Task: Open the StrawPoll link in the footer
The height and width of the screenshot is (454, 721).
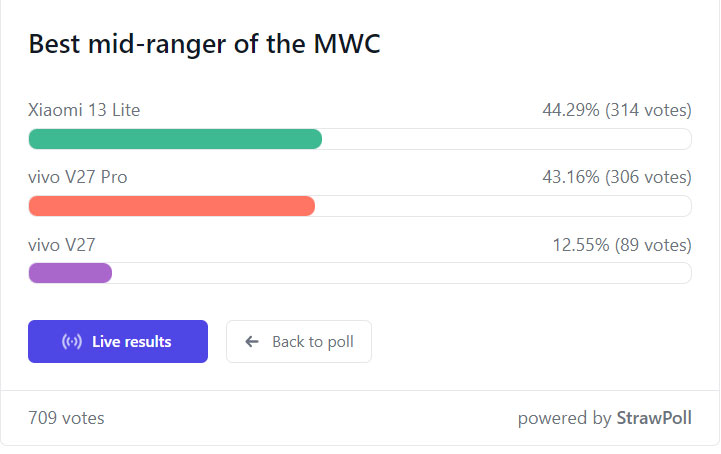Action: (653, 418)
